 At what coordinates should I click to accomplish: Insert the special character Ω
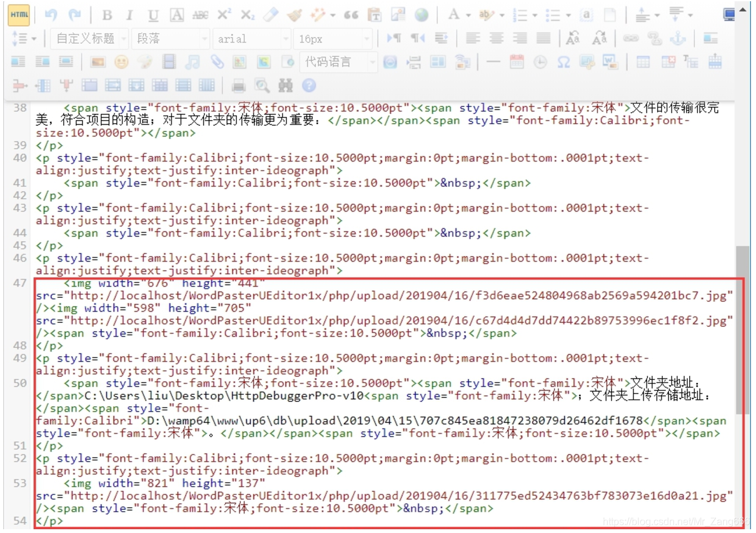[x=563, y=63]
